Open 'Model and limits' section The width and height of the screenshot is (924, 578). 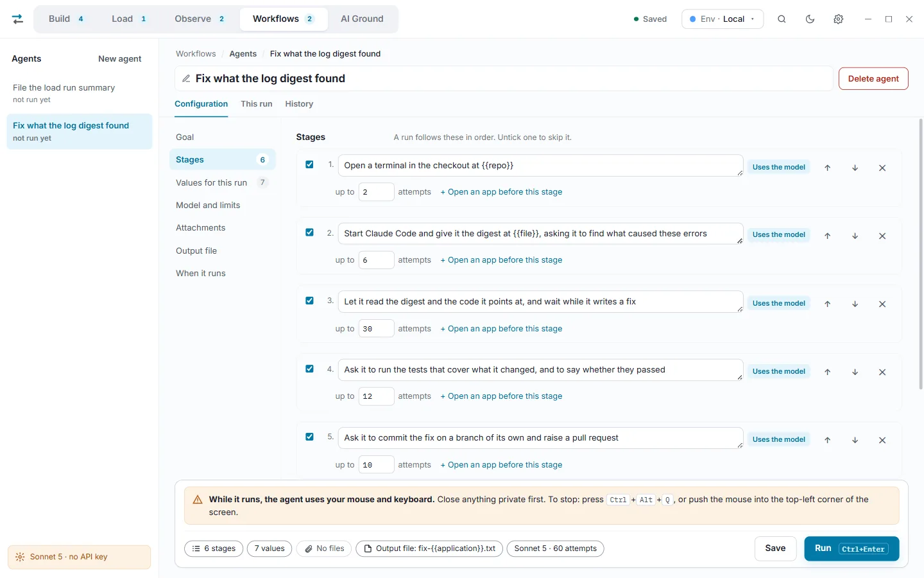coord(222,206)
